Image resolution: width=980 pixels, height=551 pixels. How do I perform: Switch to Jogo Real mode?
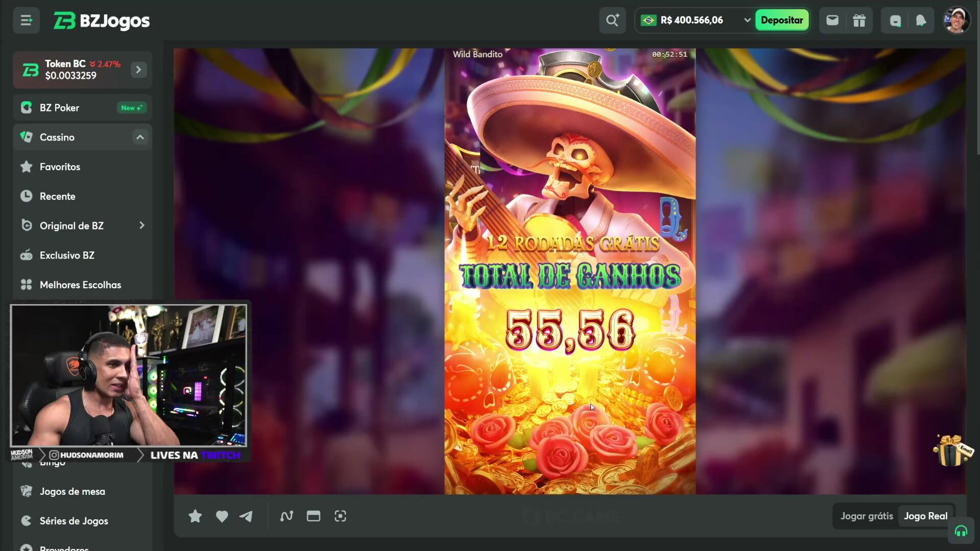(x=925, y=516)
